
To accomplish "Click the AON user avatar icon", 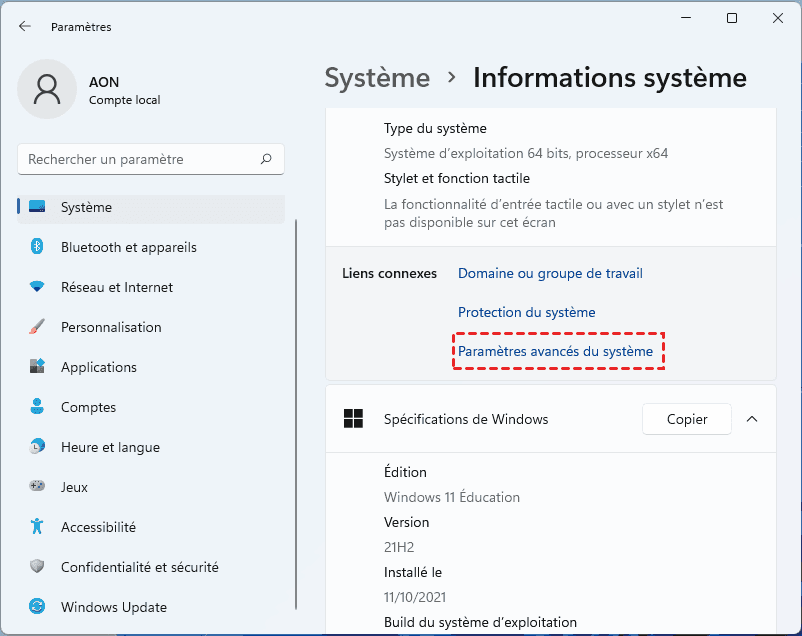I will [x=47, y=89].
